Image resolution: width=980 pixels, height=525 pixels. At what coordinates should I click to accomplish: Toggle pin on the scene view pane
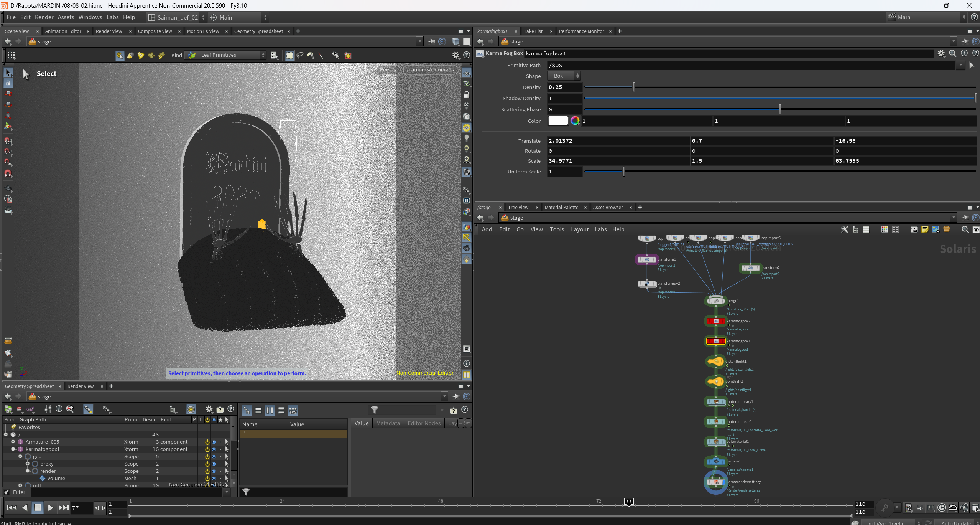[431, 41]
